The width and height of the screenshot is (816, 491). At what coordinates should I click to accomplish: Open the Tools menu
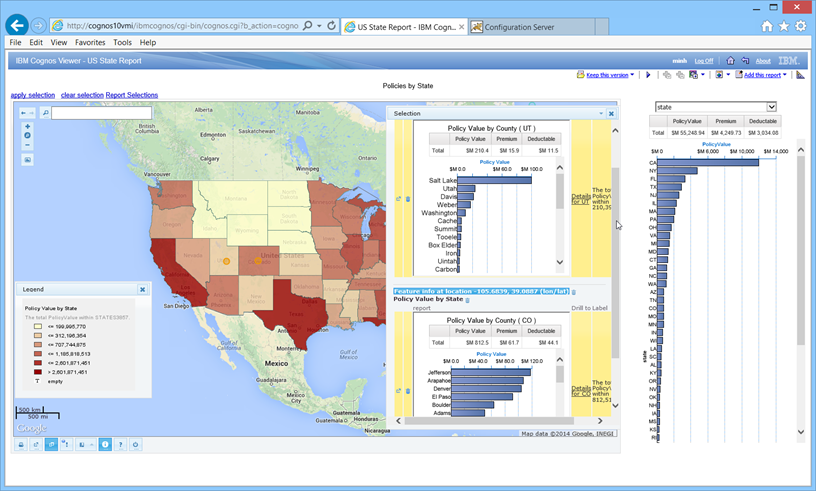(122, 42)
